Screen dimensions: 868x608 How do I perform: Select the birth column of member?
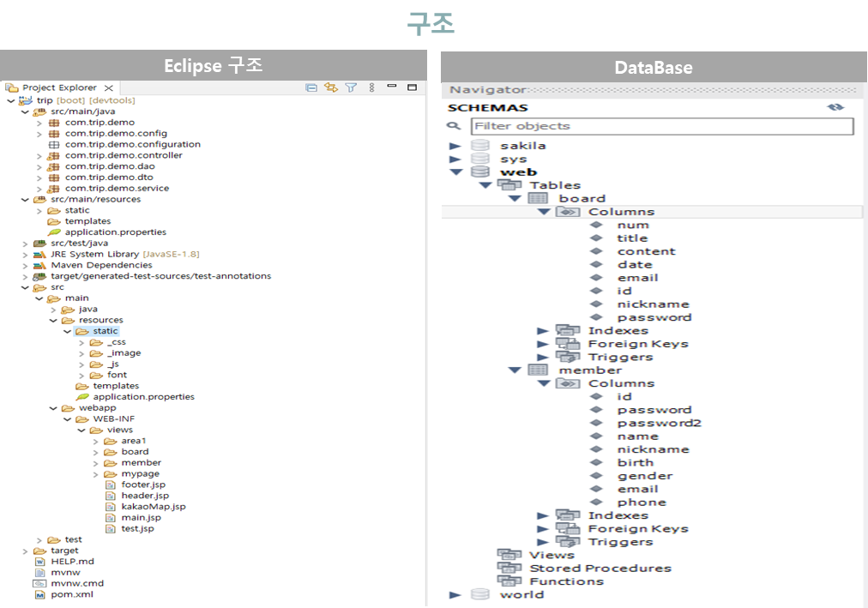(636, 463)
